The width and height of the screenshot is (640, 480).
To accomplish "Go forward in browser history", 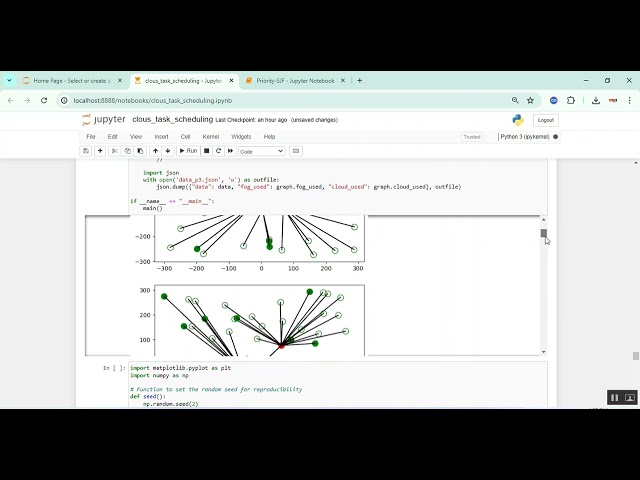I will click(27, 100).
